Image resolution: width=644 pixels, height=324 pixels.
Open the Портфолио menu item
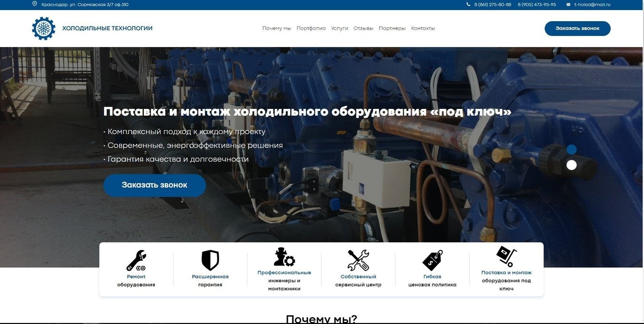click(x=311, y=27)
